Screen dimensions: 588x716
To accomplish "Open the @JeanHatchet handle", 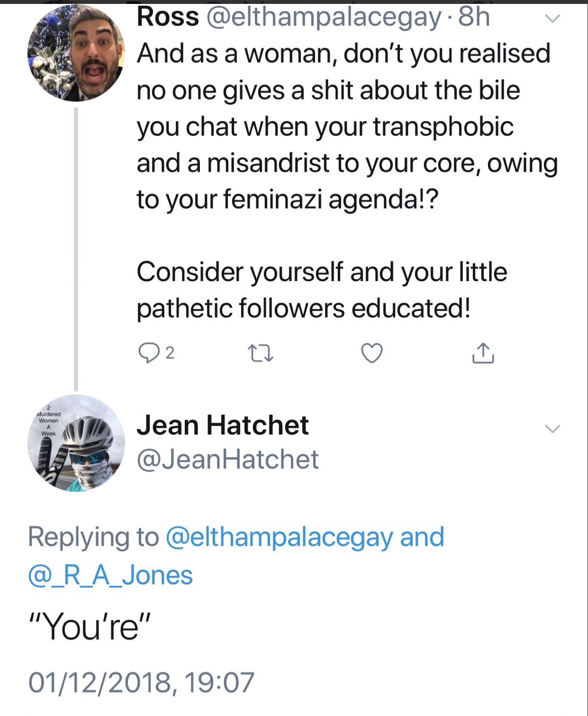I will coord(228,459).
